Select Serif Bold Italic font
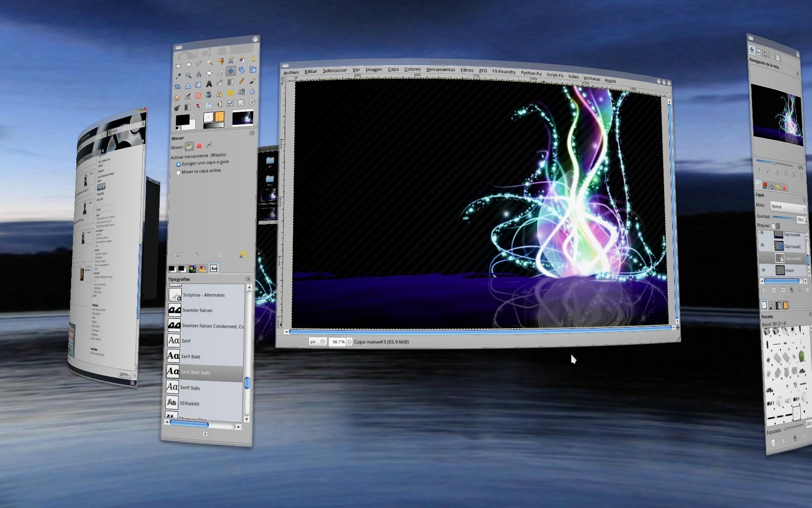The image size is (812, 508). [x=205, y=372]
